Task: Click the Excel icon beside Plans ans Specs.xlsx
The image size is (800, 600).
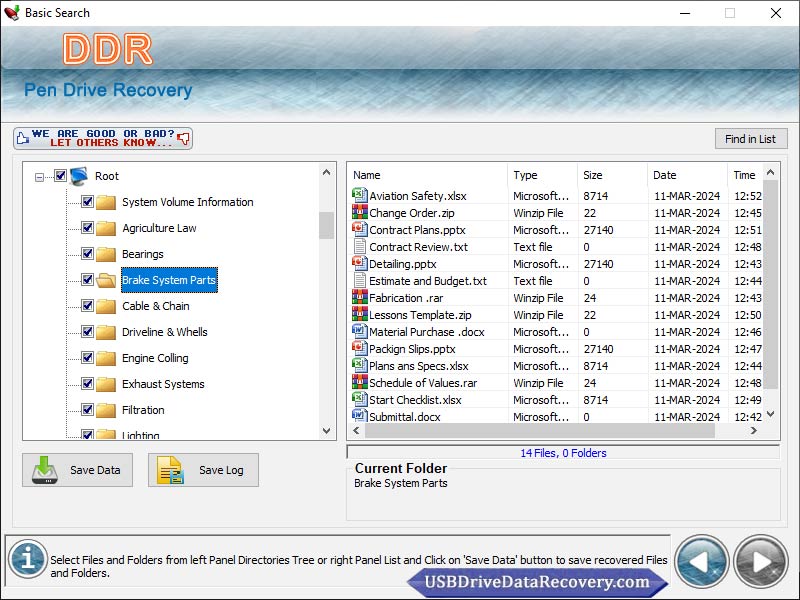Action: (360, 365)
